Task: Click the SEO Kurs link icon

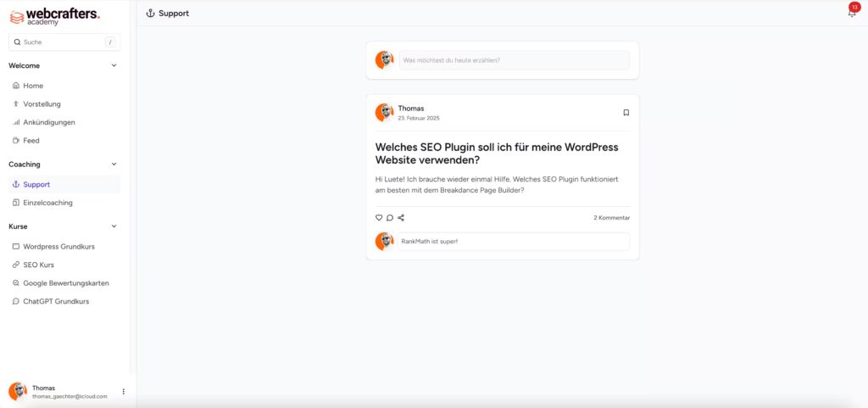Action: (15, 265)
